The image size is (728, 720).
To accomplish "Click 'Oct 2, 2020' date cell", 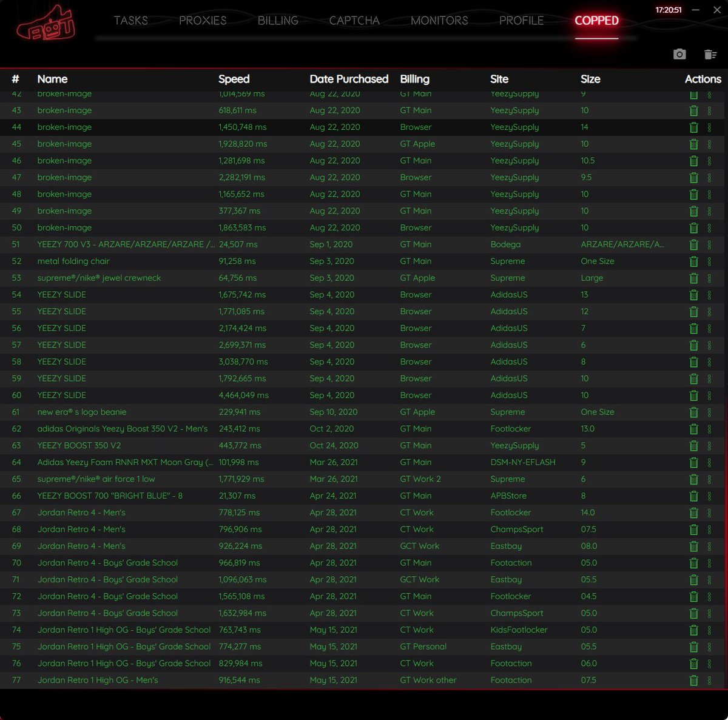I will pyautogui.click(x=332, y=429).
